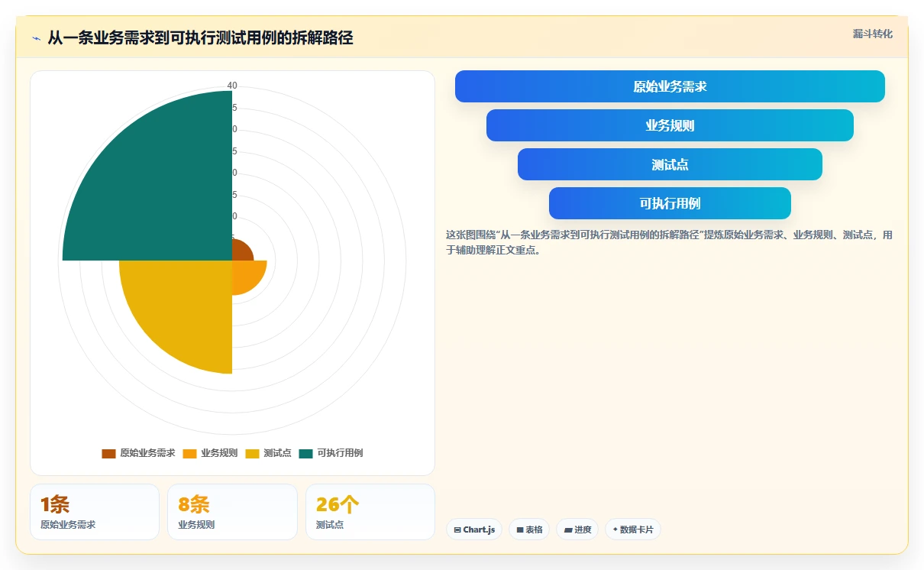924x570 pixels.
Task: Click the description paragraph starting 这张图围绕
Action: pos(669,242)
